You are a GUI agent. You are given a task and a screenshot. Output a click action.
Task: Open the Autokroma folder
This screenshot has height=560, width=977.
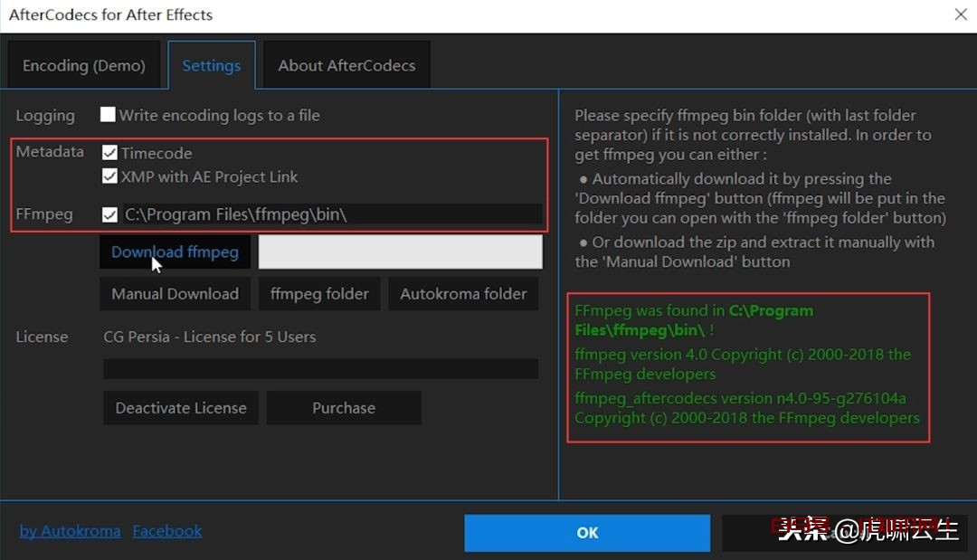pyautogui.click(x=463, y=294)
